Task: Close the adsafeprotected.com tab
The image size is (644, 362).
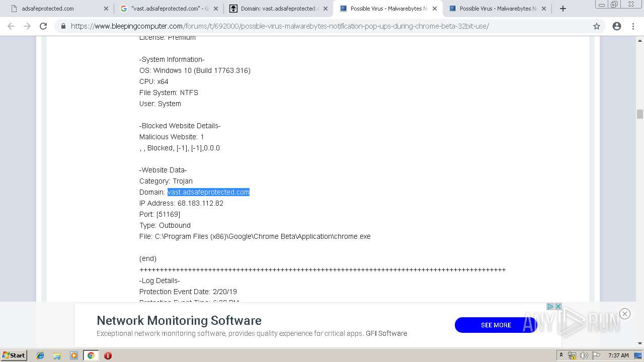Action: click(x=106, y=9)
